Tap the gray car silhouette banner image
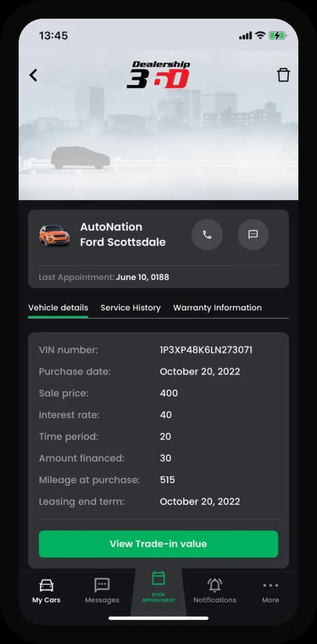Viewport: 317px width, 644px height. 80,158
